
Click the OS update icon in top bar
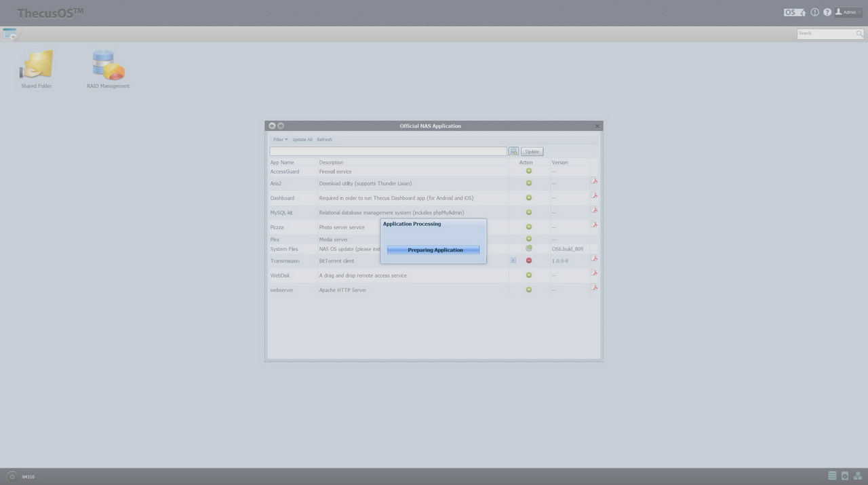(x=794, y=12)
